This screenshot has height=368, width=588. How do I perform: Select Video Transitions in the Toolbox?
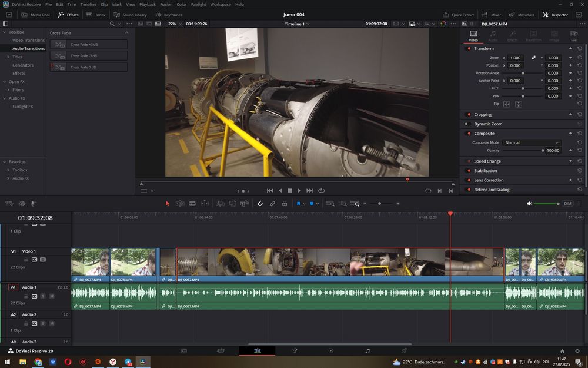[x=28, y=40]
